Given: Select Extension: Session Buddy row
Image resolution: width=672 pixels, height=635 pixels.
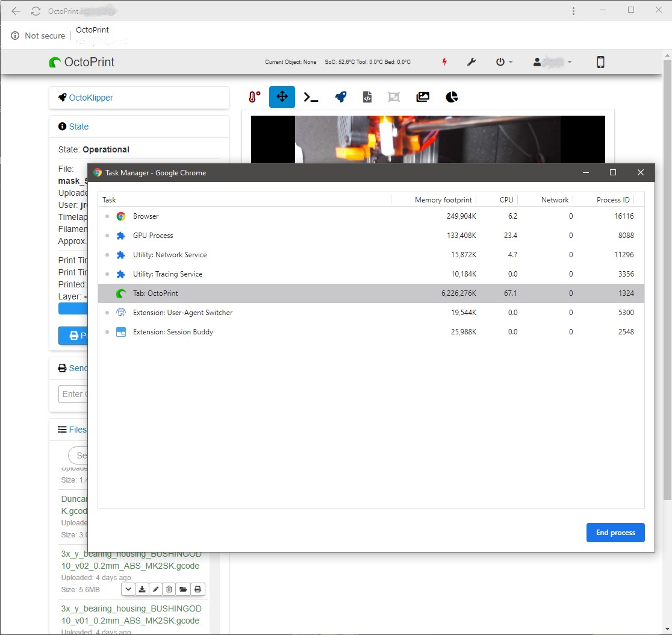Looking at the screenshot, I should (x=371, y=332).
